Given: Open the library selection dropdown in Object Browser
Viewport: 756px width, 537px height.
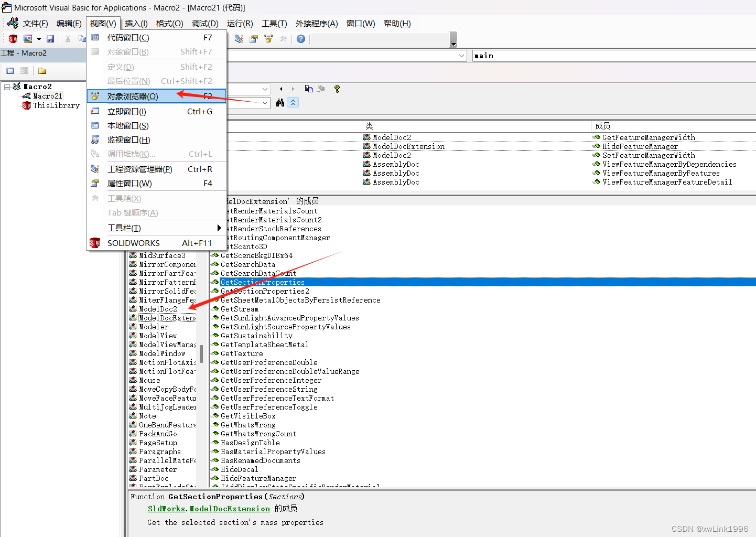Looking at the screenshot, I should pos(265,89).
